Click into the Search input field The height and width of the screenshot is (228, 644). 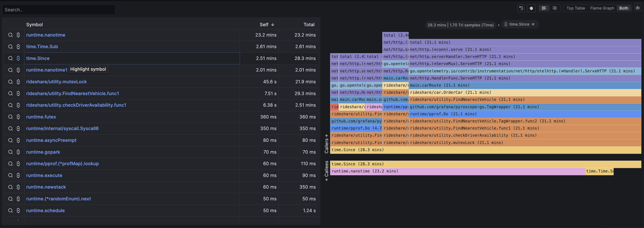tap(59, 10)
